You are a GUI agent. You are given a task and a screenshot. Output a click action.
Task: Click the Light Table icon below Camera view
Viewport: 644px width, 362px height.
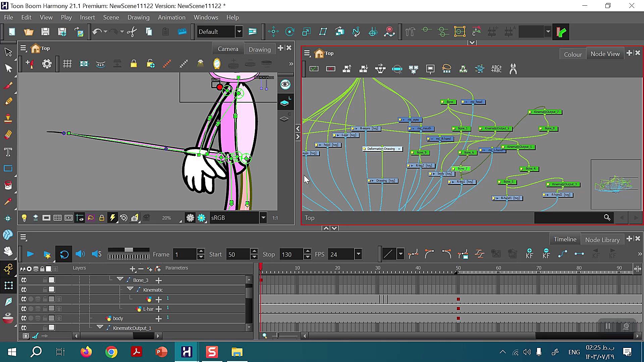click(x=24, y=218)
